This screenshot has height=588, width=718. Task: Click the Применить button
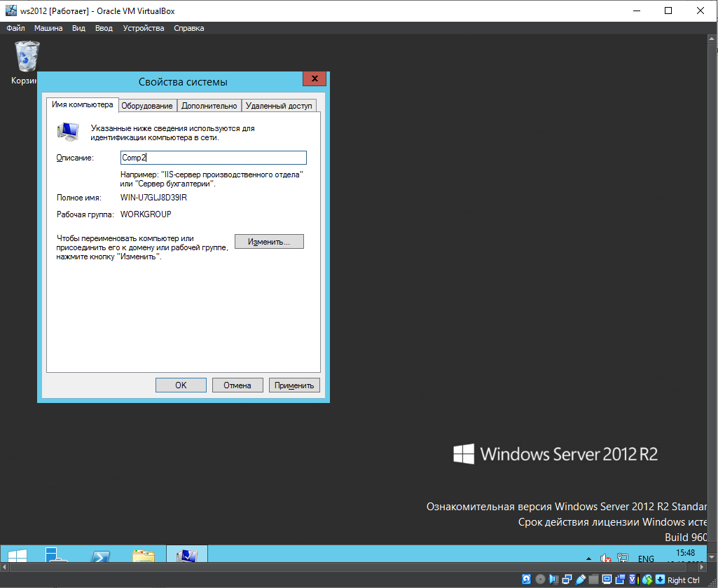tap(294, 385)
